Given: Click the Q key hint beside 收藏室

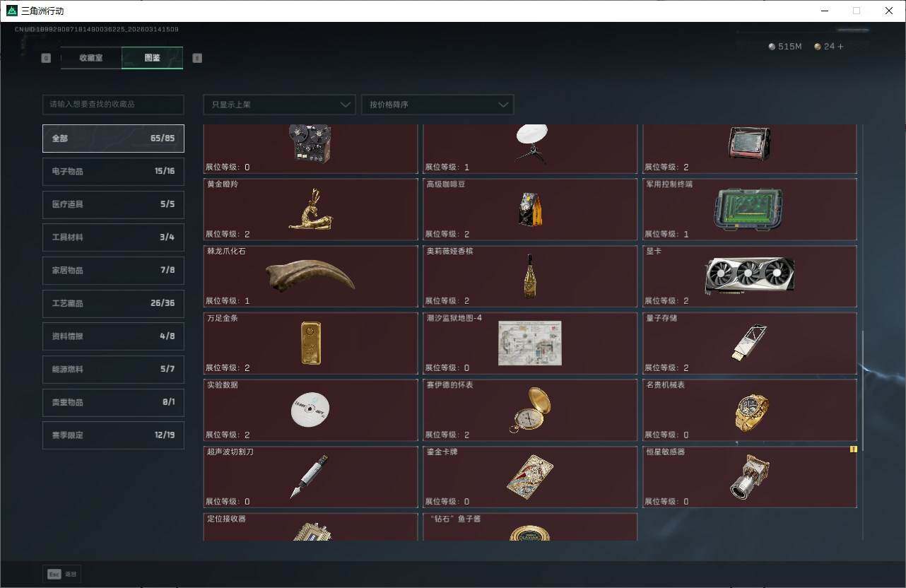Looking at the screenshot, I should click(46, 58).
